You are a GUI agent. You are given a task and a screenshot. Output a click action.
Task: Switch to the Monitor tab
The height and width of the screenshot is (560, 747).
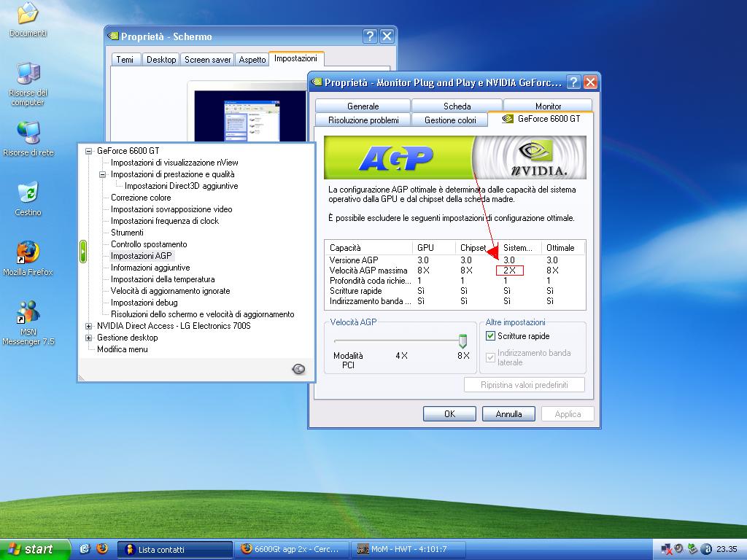[x=548, y=106]
